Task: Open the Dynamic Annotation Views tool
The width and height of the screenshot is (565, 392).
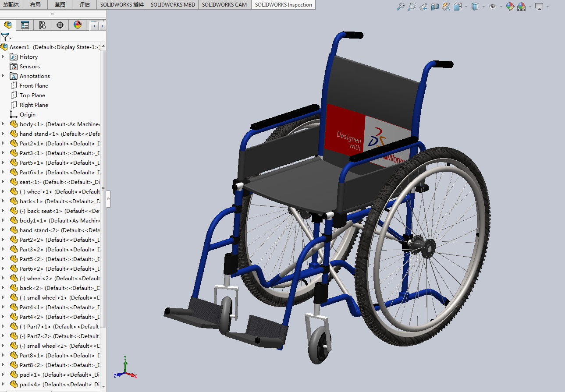Action: (446, 7)
